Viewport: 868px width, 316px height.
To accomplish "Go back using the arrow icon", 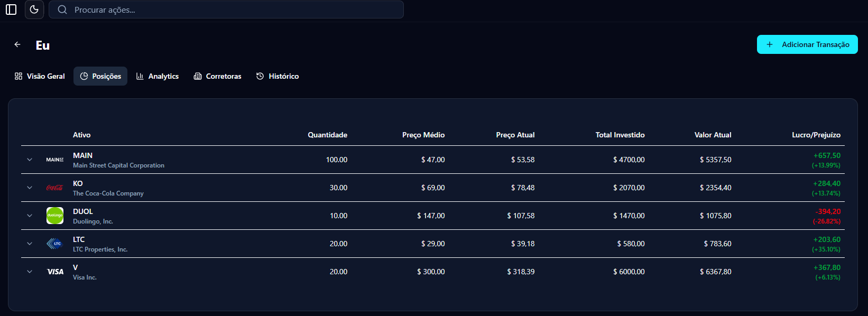I will [x=17, y=45].
